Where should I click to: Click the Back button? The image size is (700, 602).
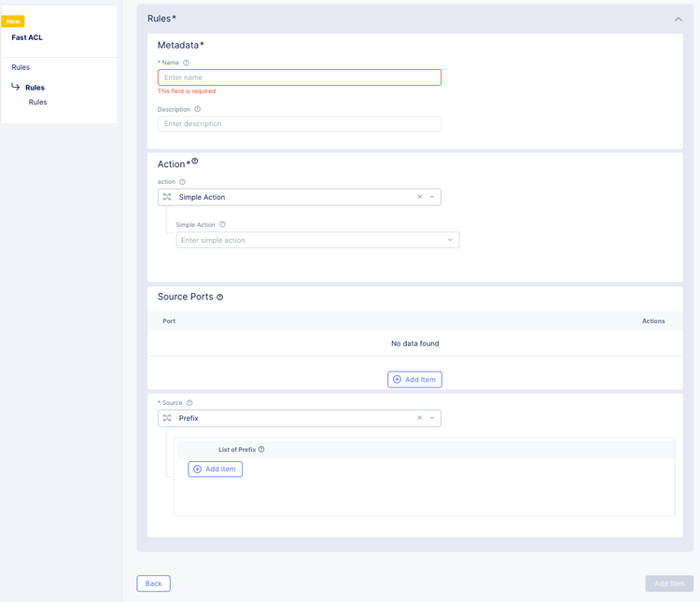[x=153, y=583]
